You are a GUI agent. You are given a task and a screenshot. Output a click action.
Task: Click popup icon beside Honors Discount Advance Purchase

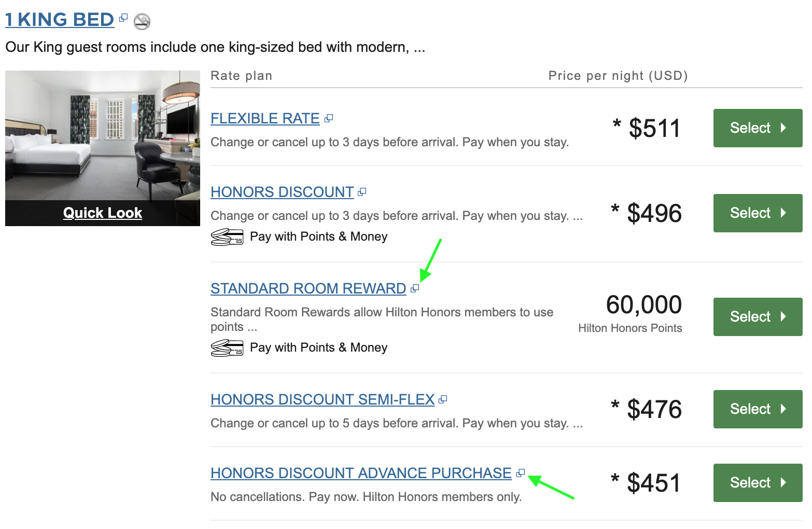coord(521,473)
